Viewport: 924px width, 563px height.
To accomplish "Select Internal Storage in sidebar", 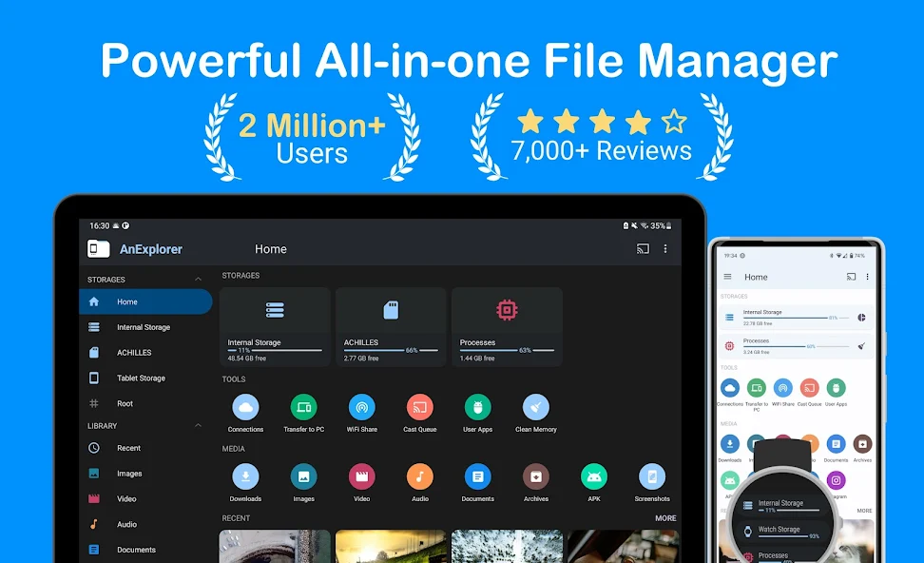I will point(143,327).
